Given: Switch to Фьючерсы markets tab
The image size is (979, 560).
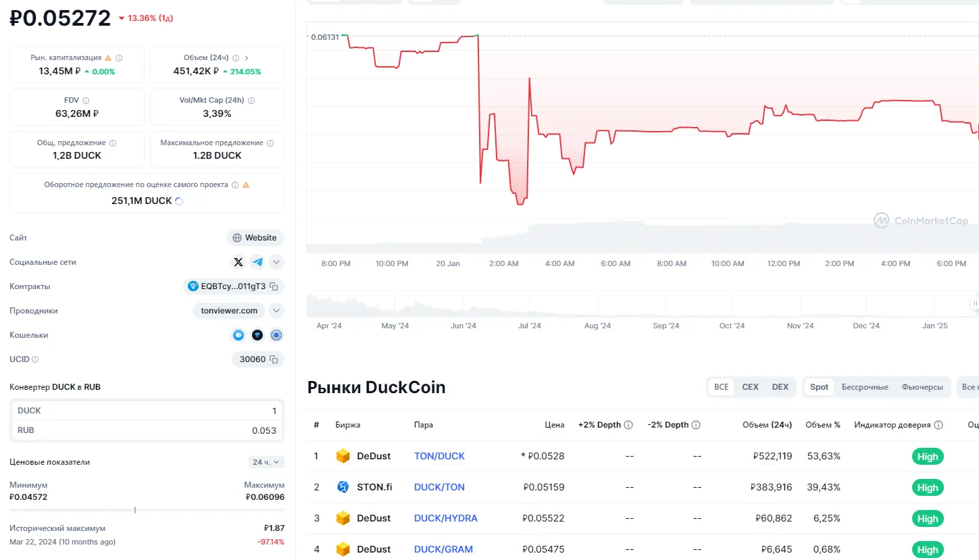Looking at the screenshot, I should [922, 387].
